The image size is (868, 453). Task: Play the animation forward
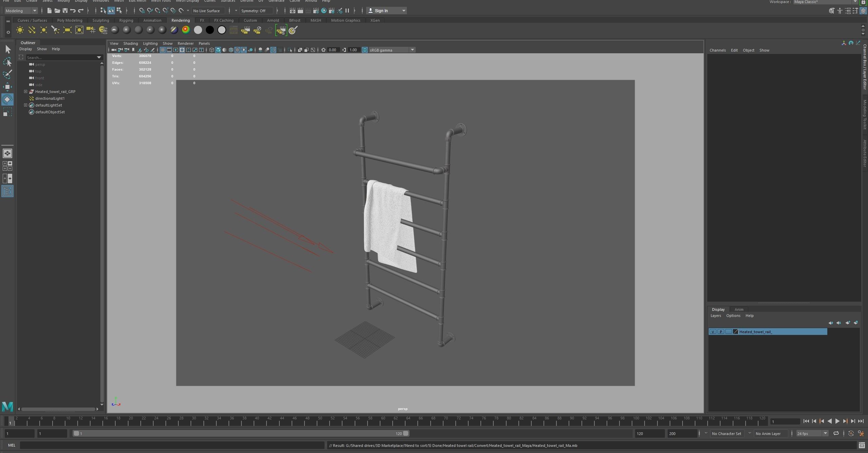pos(837,421)
